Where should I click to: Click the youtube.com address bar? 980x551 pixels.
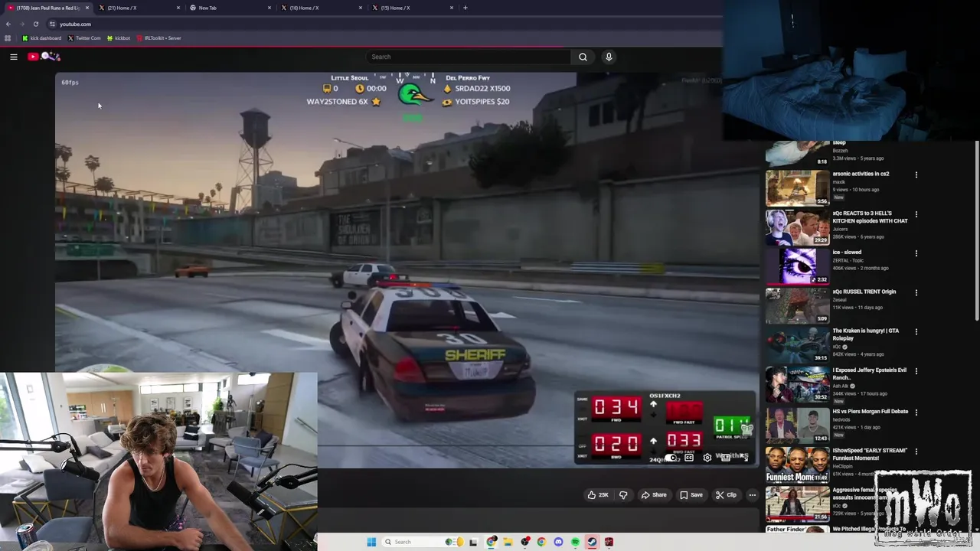pyautogui.click(x=383, y=24)
